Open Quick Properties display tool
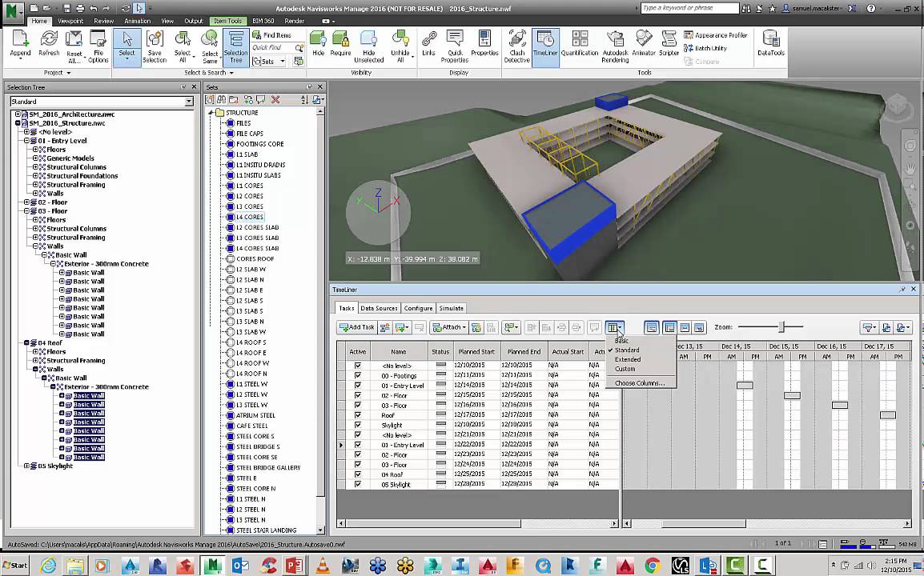The width and height of the screenshot is (924, 576). [x=454, y=46]
